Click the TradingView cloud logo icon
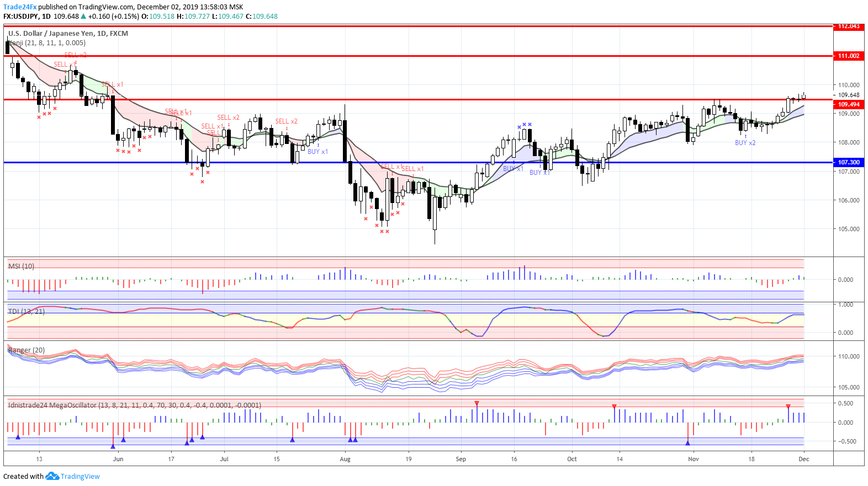The height and width of the screenshot is (486, 868). pyautogui.click(x=52, y=476)
